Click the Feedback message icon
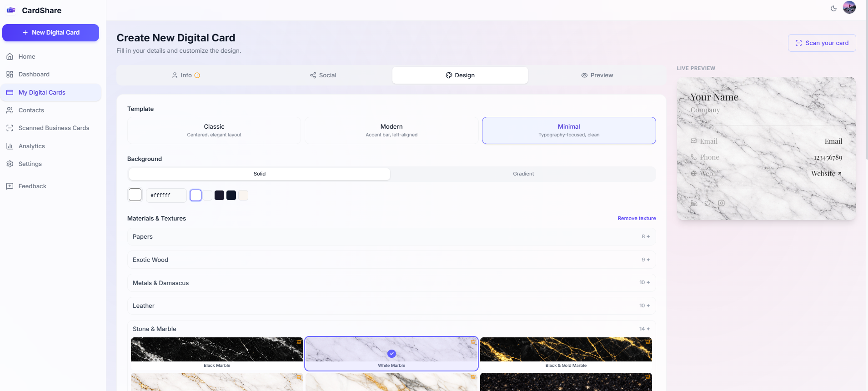This screenshot has height=391, width=868. tap(10, 186)
